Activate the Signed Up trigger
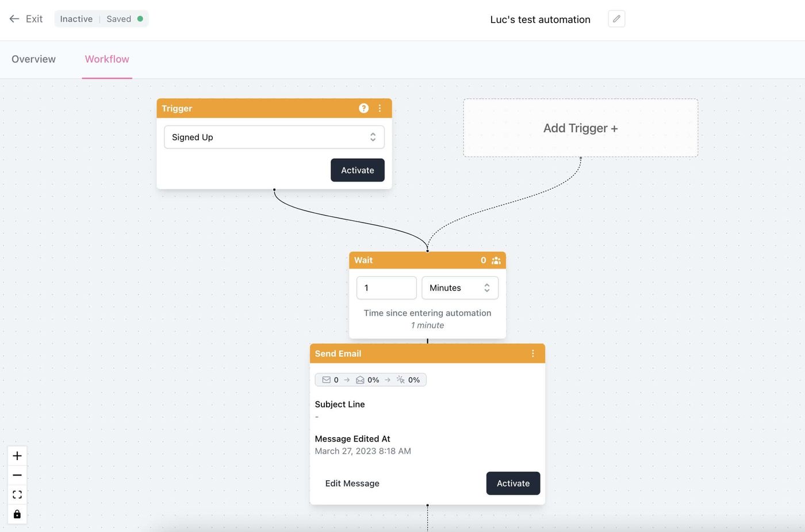Viewport: 805px width, 532px height. pyautogui.click(x=358, y=170)
